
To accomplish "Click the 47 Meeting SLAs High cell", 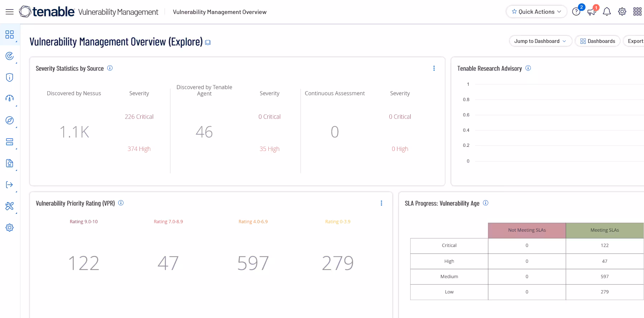I will (605, 261).
